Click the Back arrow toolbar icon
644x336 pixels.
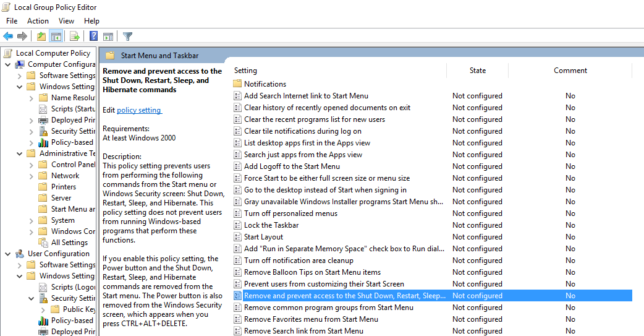[8, 36]
